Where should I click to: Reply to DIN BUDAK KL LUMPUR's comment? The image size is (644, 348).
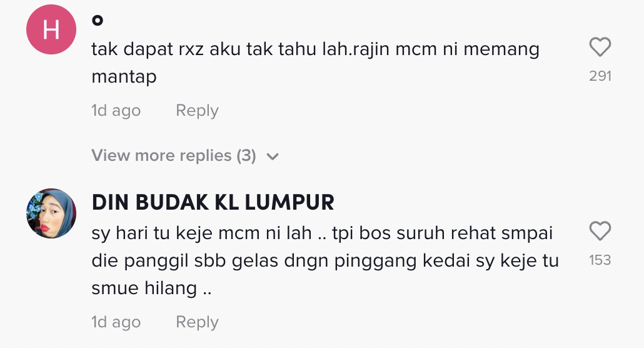(197, 322)
